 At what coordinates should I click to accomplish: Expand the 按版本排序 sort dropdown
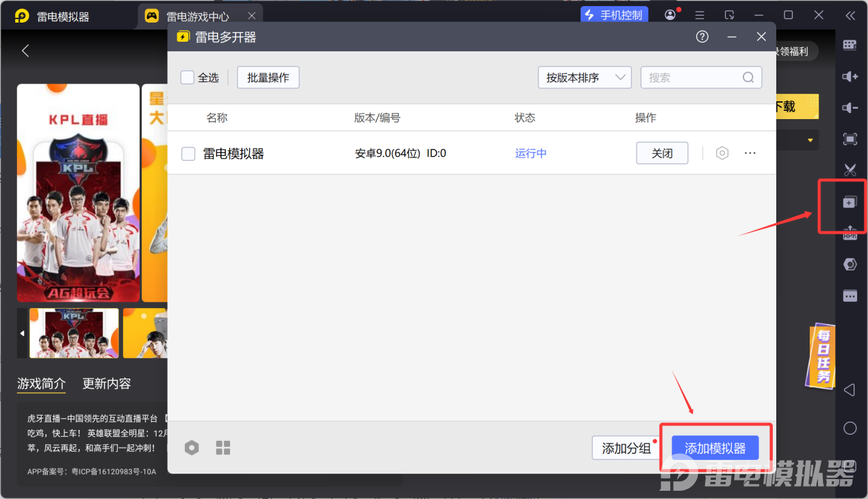tap(584, 77)
